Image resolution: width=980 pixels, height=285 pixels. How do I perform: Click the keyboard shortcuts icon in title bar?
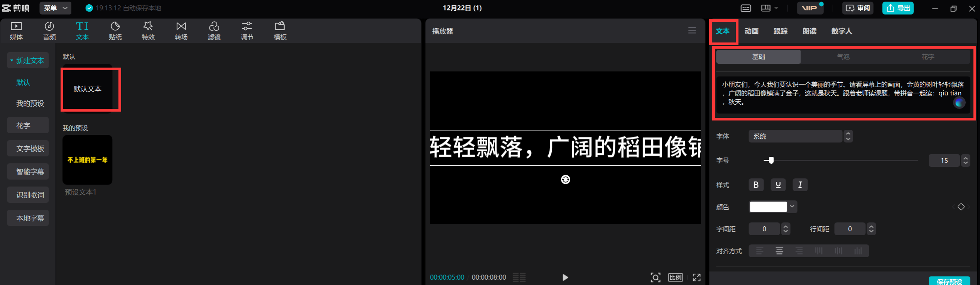tap(746, 8)
